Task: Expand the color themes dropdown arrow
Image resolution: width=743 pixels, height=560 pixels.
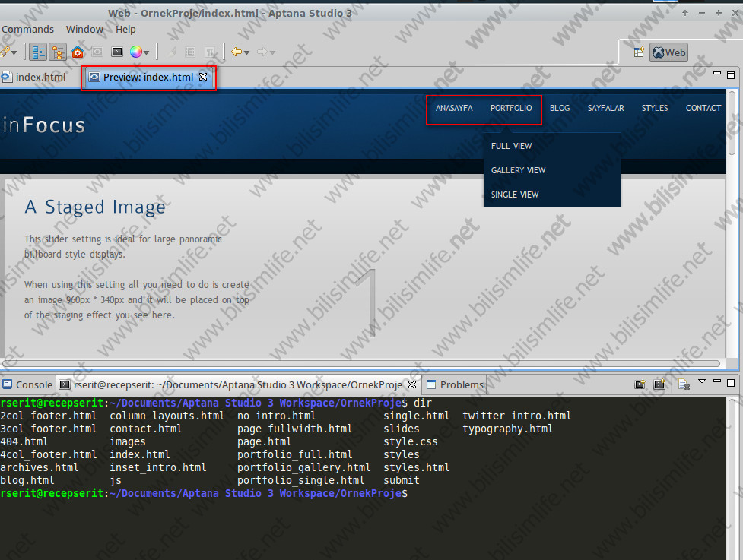Action: pos(147,53)
